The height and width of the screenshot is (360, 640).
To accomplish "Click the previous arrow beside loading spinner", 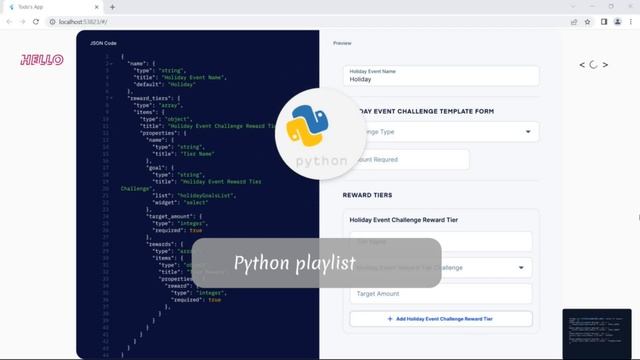I will 582,64.
